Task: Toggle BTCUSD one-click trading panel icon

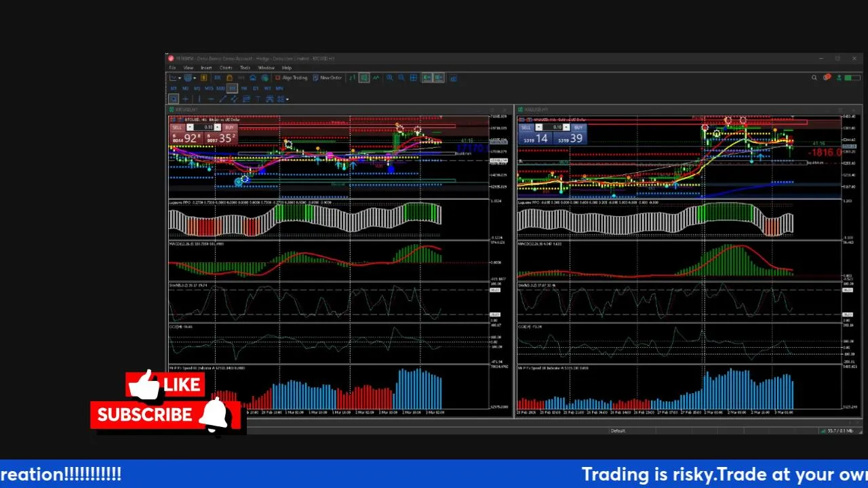Action: coord(174,120)
